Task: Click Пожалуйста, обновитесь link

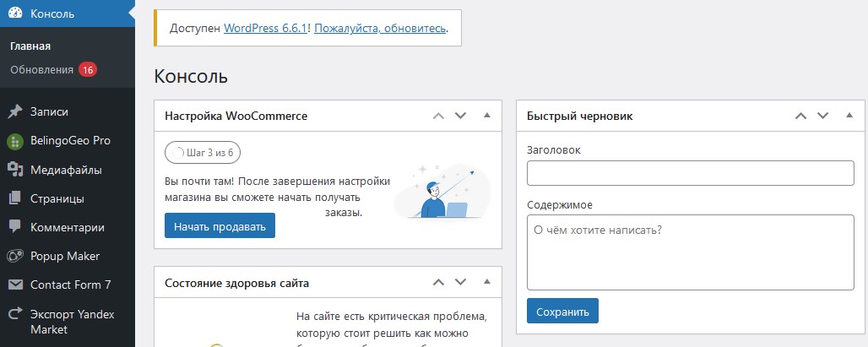Action: tap(380, 28)
